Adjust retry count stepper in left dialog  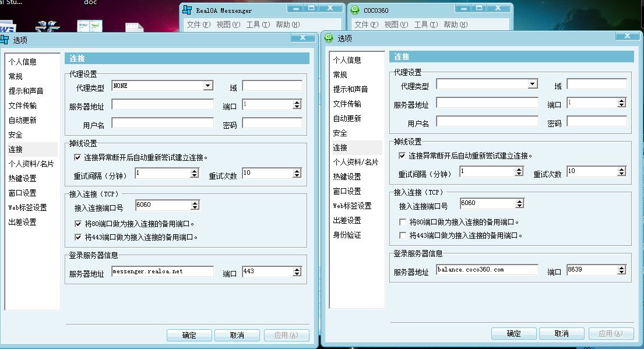(x=297, y=173)
